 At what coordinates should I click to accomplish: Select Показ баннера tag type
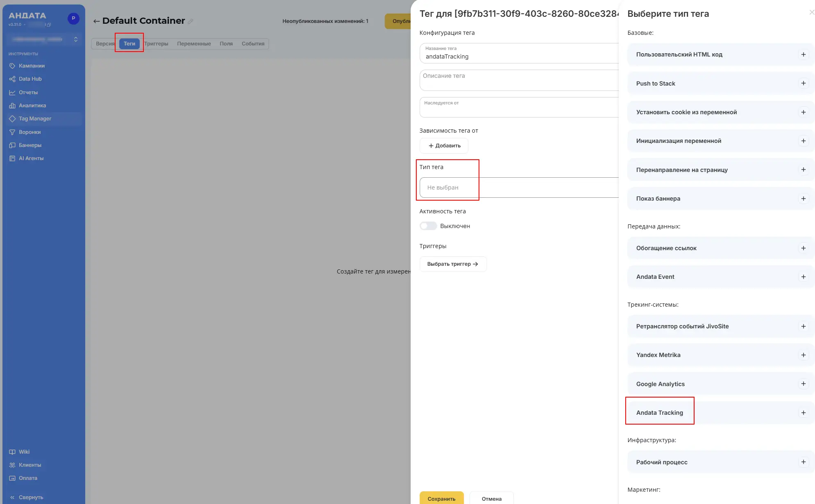click(721, 199)
